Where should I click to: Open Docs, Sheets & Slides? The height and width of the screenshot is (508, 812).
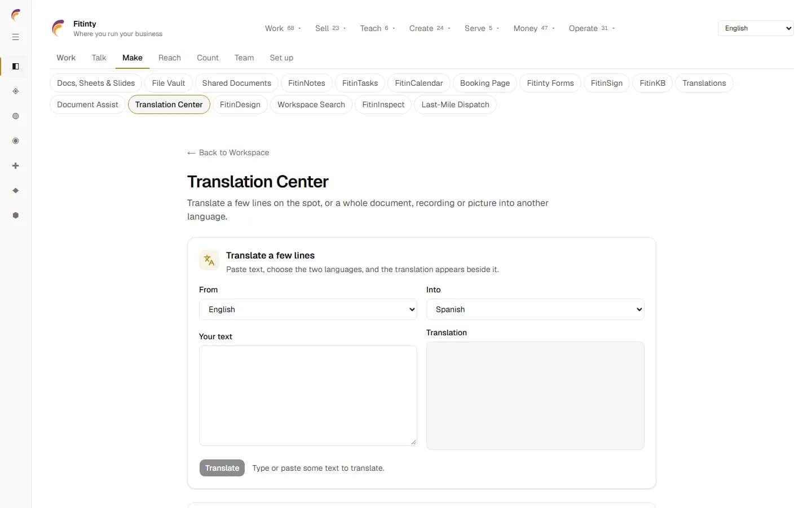point(96,83)
